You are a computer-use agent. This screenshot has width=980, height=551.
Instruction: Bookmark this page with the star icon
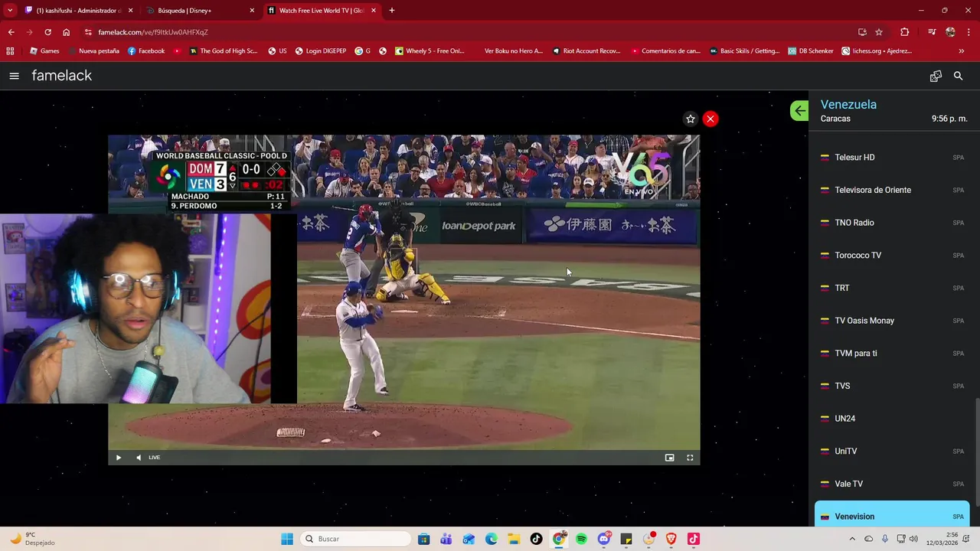(879, 32)
